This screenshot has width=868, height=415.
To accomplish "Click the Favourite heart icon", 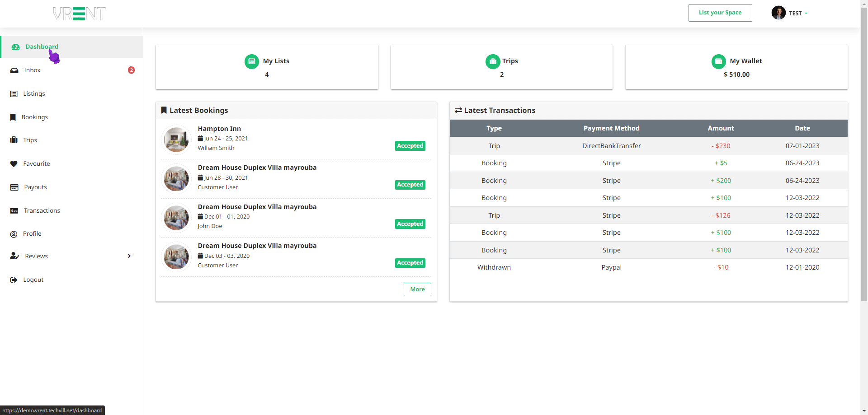I will pos(14,164).
